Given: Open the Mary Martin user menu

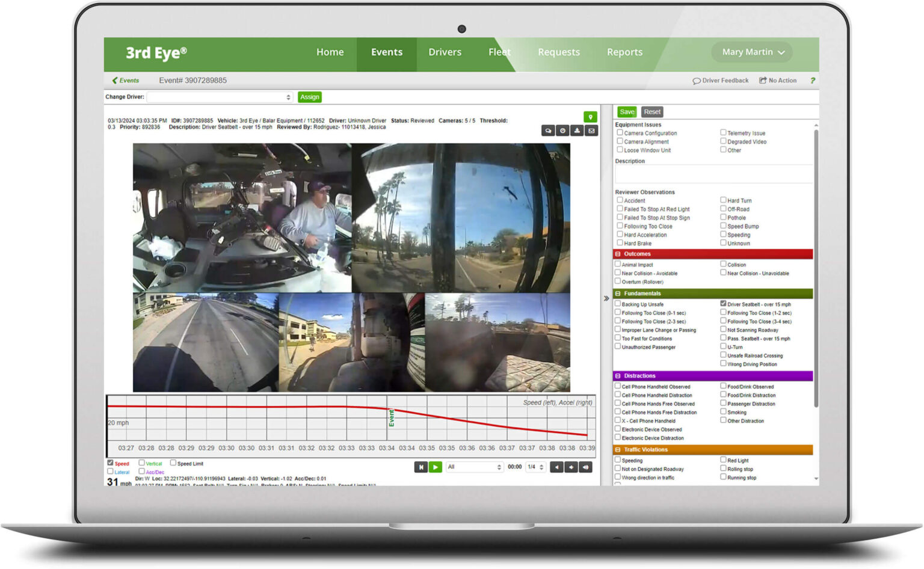Looking at the screenshot, I should coord(753,52).
